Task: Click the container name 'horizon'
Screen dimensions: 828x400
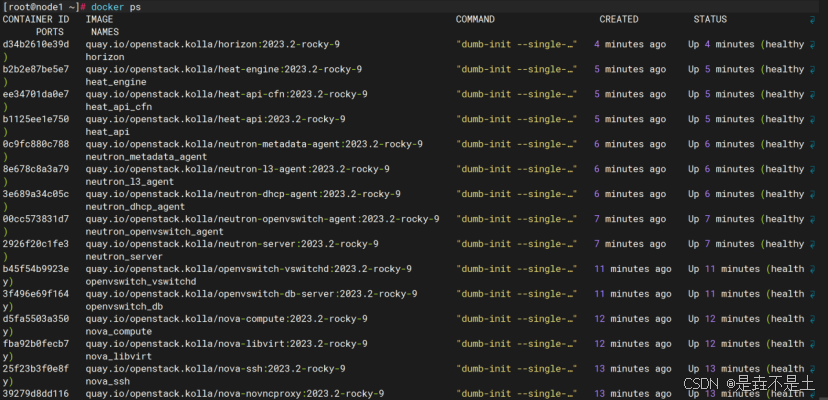Action: [105, 57]
